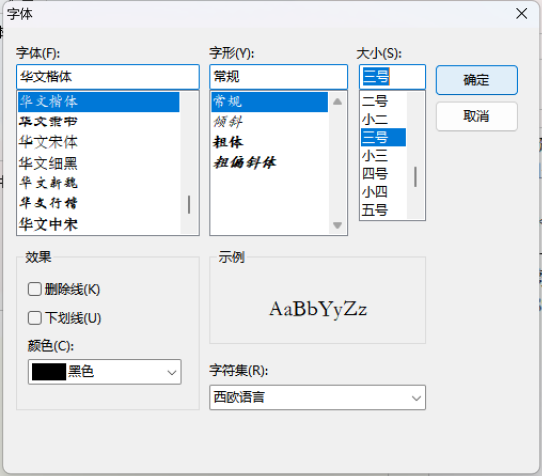Click the font list scrollbar thumb
The image size is (542, 476).
point(189,205)
